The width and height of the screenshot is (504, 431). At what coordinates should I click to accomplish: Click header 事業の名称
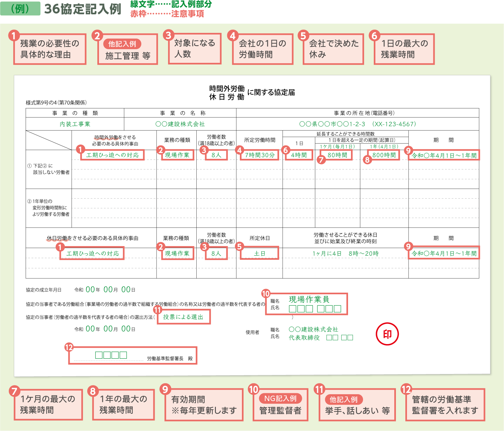(x=183, y=113)
